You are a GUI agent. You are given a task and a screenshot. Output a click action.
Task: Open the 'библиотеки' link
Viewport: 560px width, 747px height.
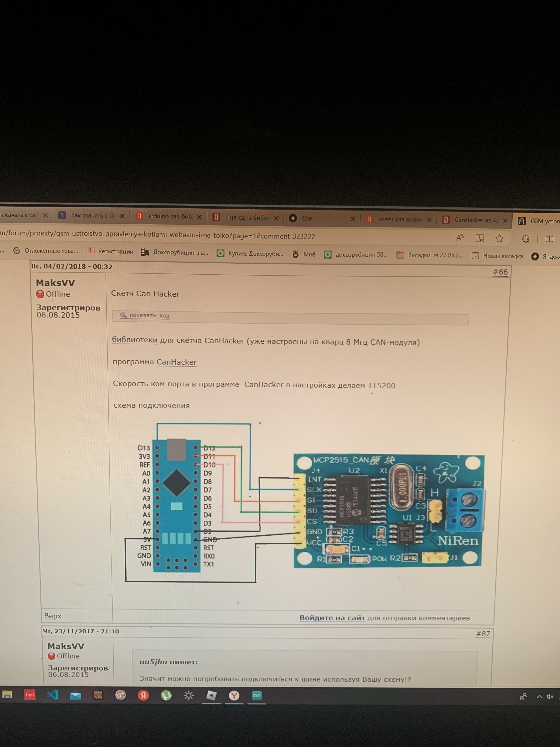coord(135,340)
